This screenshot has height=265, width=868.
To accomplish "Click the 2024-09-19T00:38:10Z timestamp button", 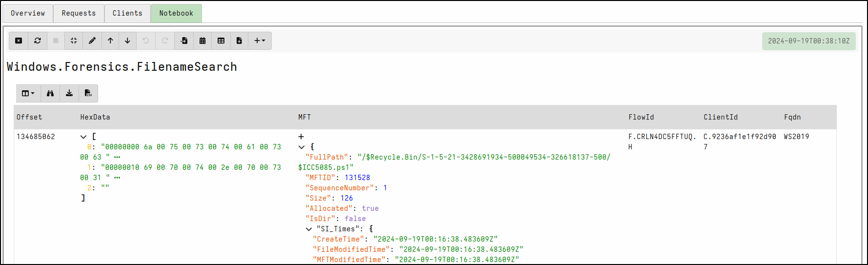I will click(808, 41).
